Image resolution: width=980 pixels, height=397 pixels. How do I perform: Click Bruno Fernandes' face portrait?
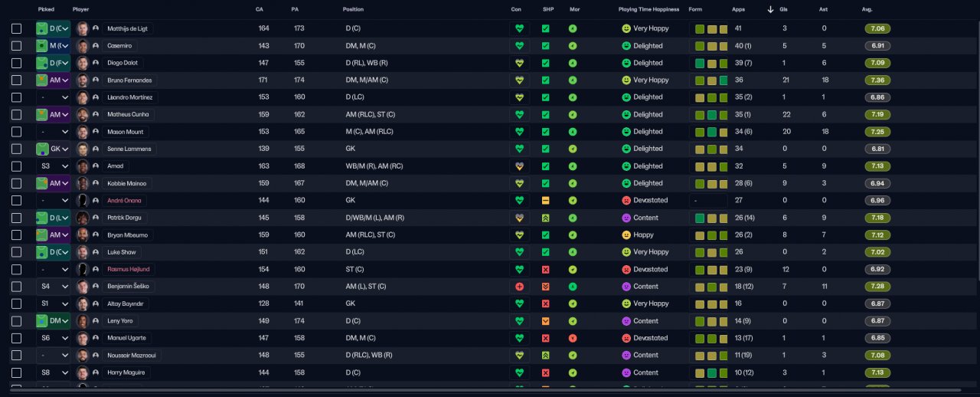pyautogui.click(x=83, y=80)
